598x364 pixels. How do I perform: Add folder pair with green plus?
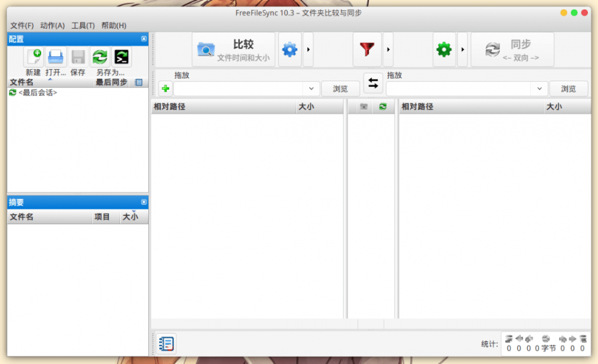pos(166,88)
